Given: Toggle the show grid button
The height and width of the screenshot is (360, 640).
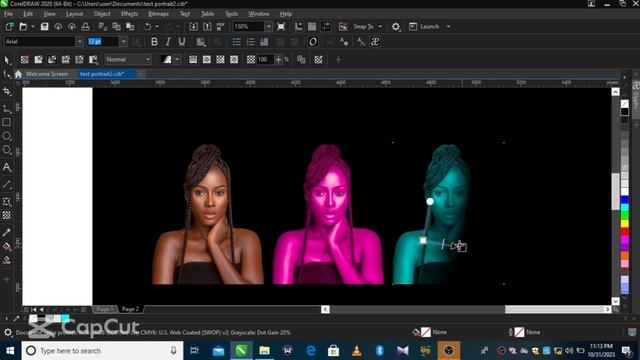Looking at the screenshot, I should [312, 27].
